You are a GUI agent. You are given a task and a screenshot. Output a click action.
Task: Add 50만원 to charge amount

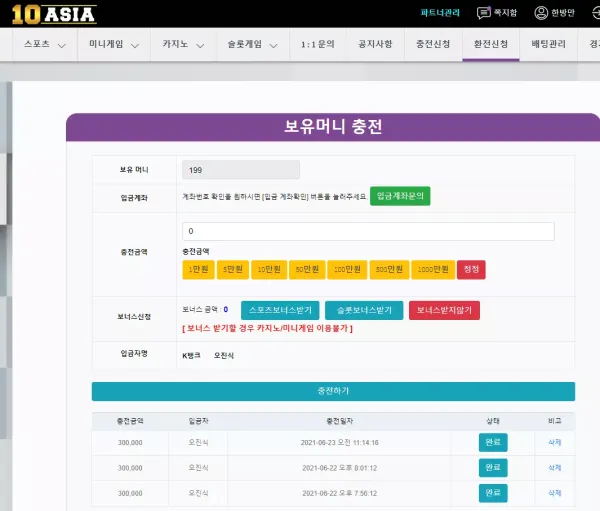pos(307,269)
